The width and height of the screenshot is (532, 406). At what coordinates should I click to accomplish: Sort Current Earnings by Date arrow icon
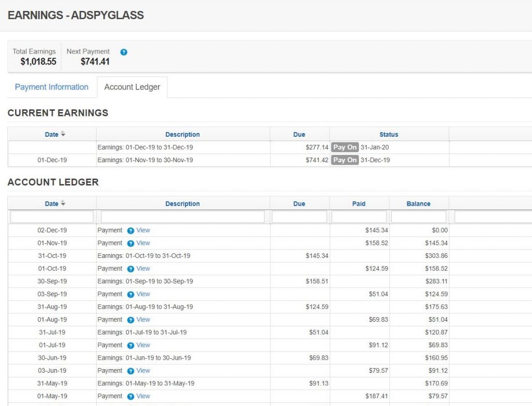point(63,134)
